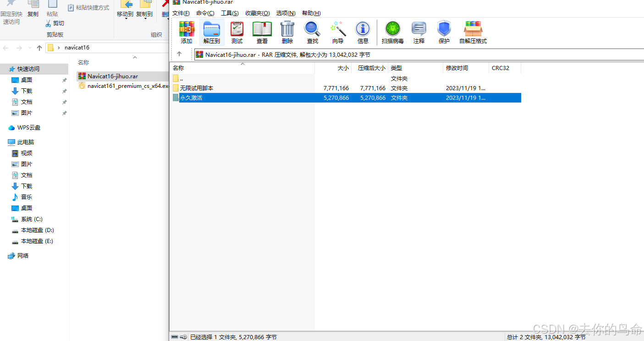This screenshot has width=644, height=341.
Task: Click the 查找 magnifier icon
Action: pyautogui.click(x=313, y=32)
